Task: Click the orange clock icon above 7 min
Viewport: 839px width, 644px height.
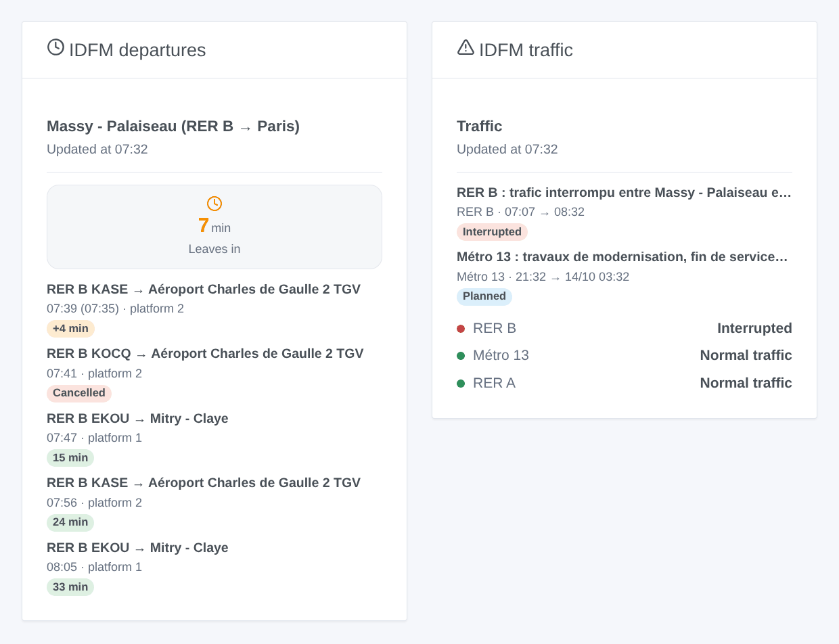Action: 214,204
